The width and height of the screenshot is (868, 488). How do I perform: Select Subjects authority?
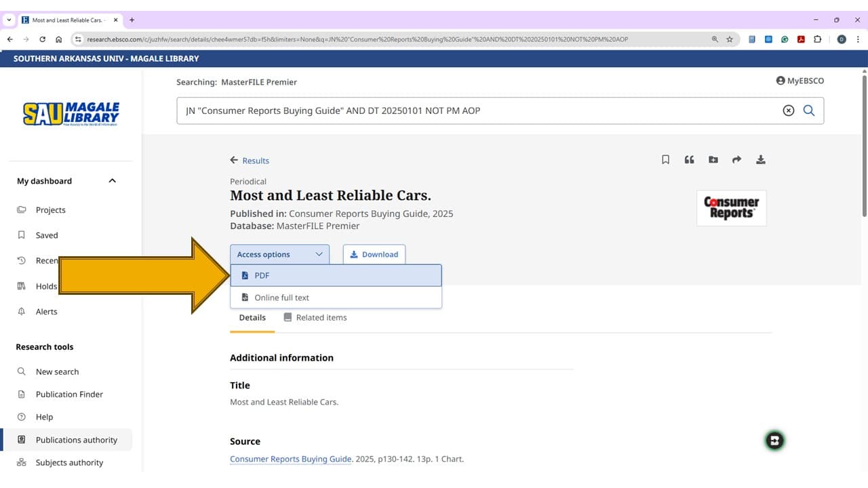point(69,463)
